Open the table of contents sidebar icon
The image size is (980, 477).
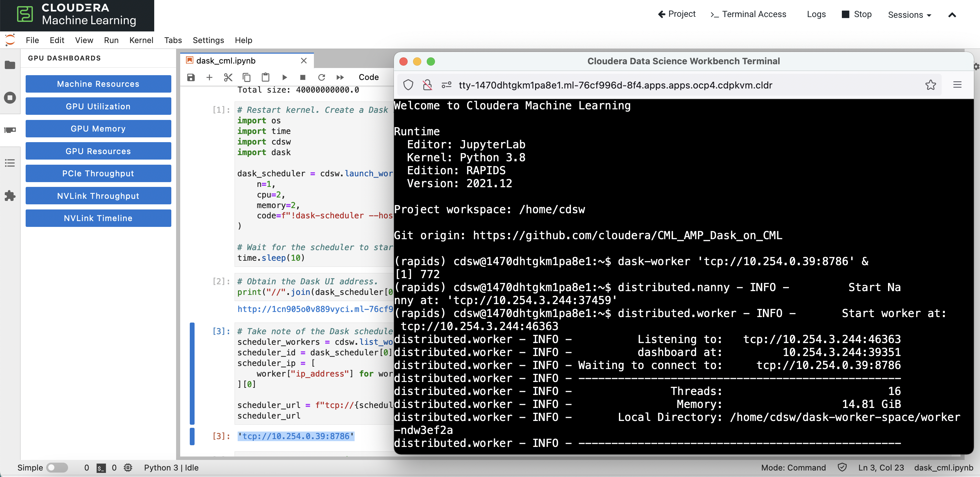tap(10, 163)
